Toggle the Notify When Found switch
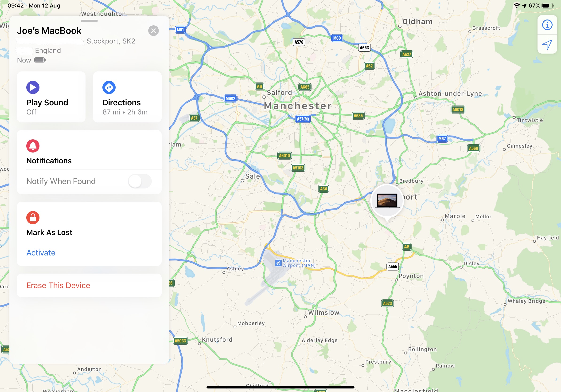Screen dimensions: 561x392 coord(140,181)
